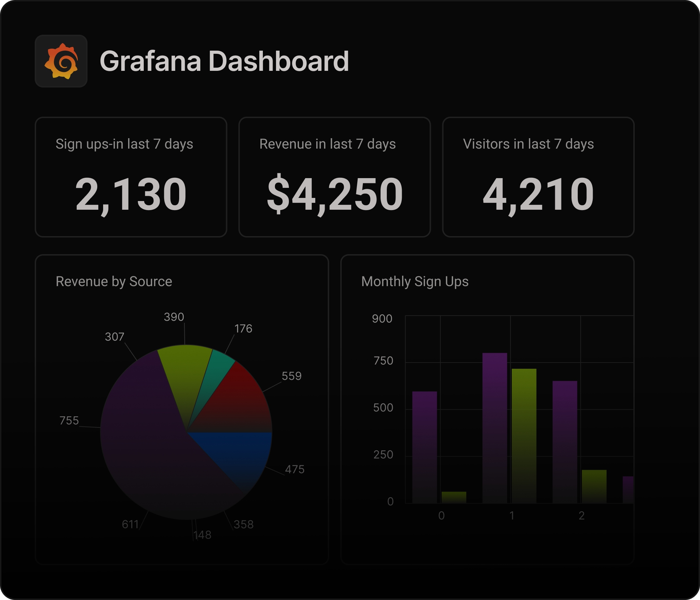
Task: Click the green bar at month 2
Action: (594, 486)
